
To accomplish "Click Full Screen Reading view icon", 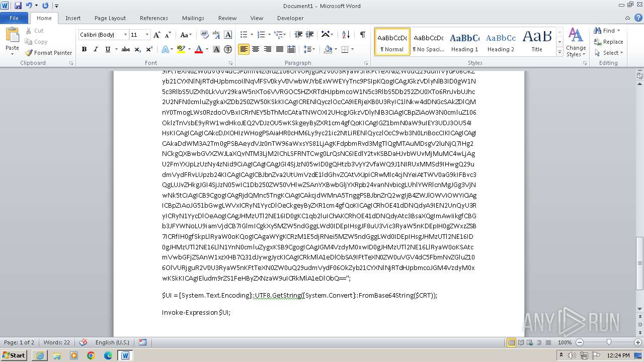I will tap(520, 342).
